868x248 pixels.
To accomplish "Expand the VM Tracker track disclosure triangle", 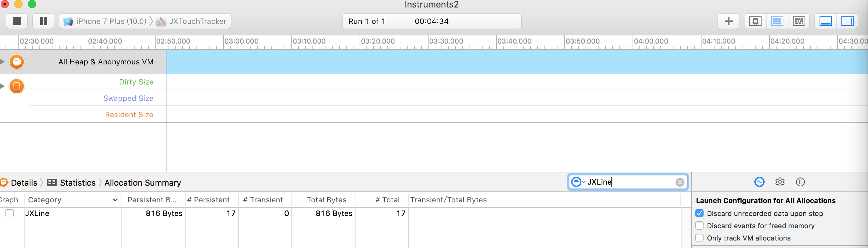I will [2, 86].
